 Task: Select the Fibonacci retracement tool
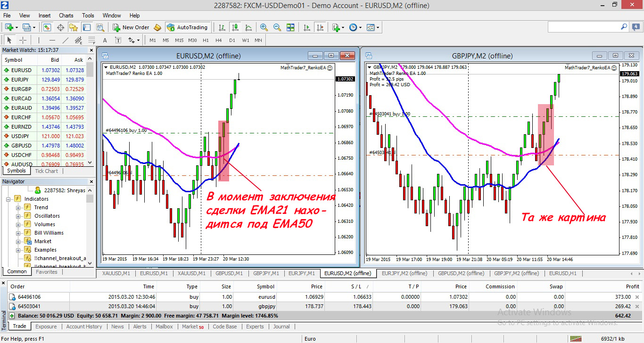[91, 40]
